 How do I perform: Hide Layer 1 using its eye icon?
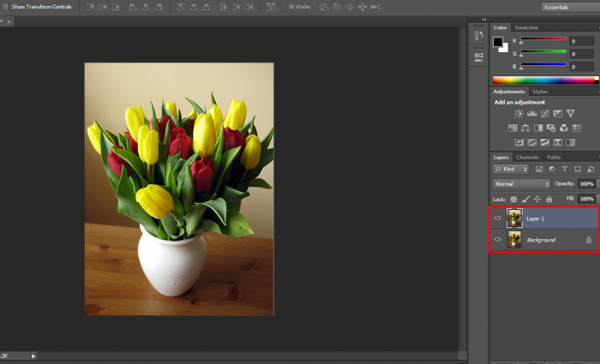point(498,218)
